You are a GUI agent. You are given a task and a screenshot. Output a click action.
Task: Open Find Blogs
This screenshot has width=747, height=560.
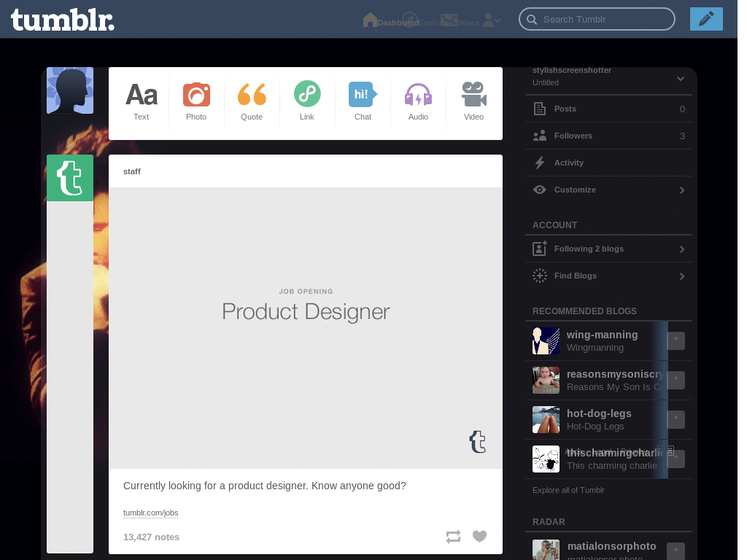pos(608,276)
